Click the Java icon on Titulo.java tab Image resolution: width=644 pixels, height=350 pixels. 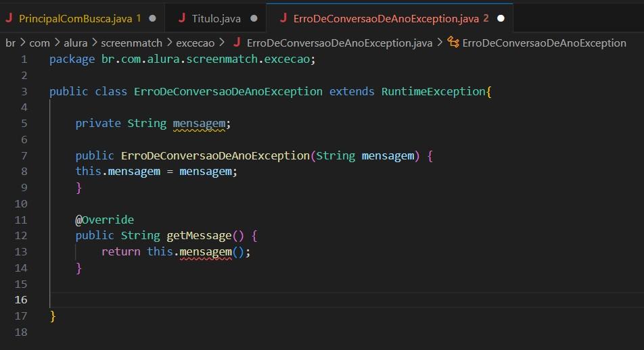(182, 18)
